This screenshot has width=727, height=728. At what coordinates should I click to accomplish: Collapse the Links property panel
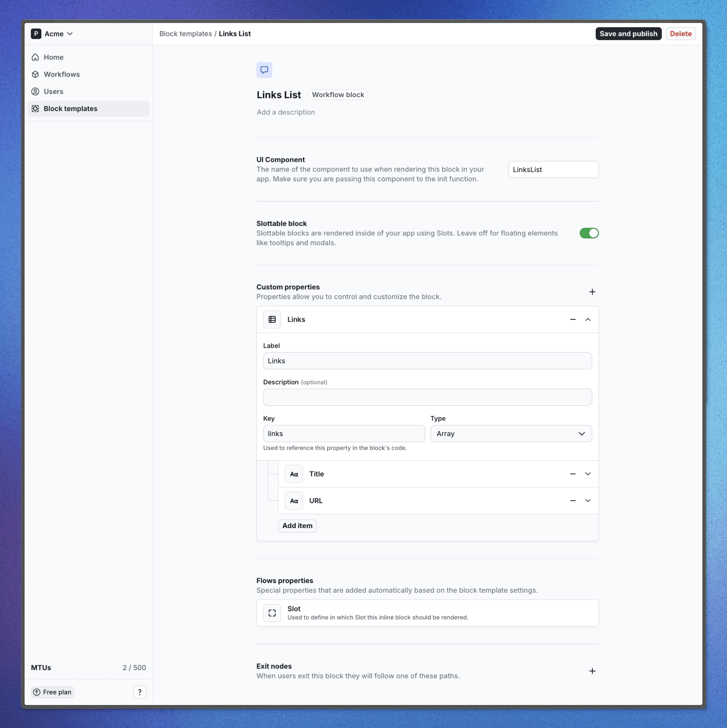pos(588,319)
